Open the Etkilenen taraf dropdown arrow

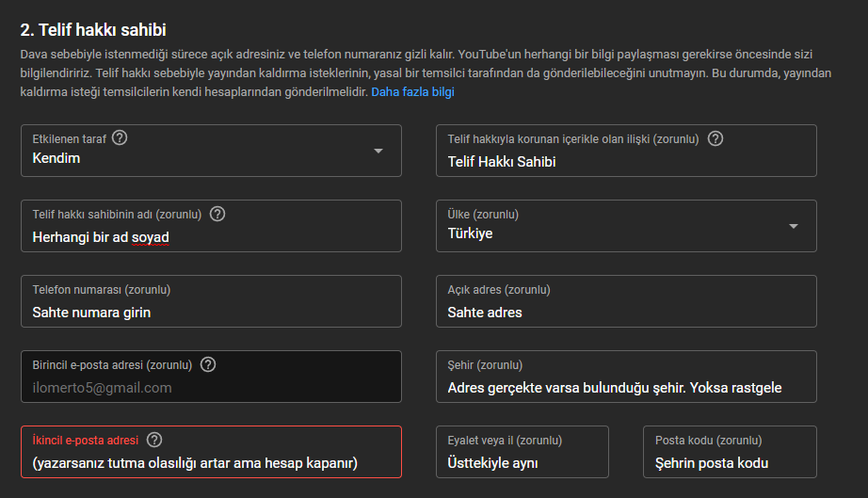coord(378,151)
